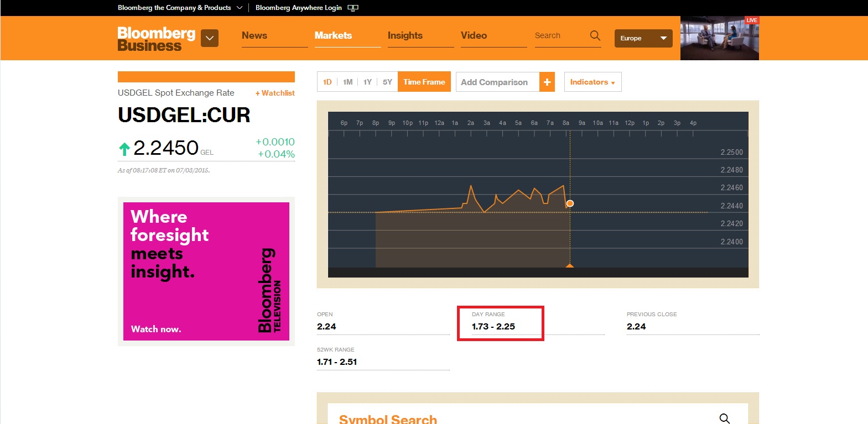This screenshot has height=424, width=868.
Task: Open the Video menu
Action: pos(474,35)
